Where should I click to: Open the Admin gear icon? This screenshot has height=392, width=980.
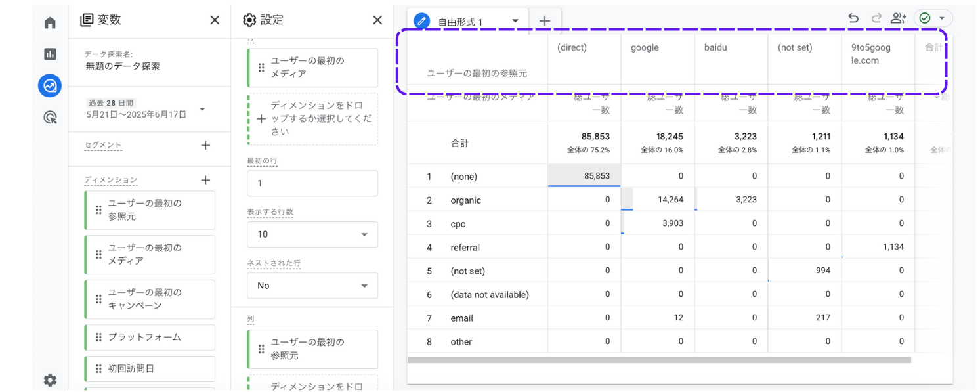pos(50,380)
